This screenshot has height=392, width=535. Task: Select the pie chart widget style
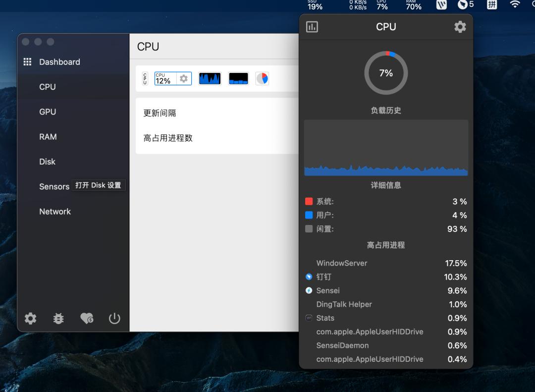(262, 78)
